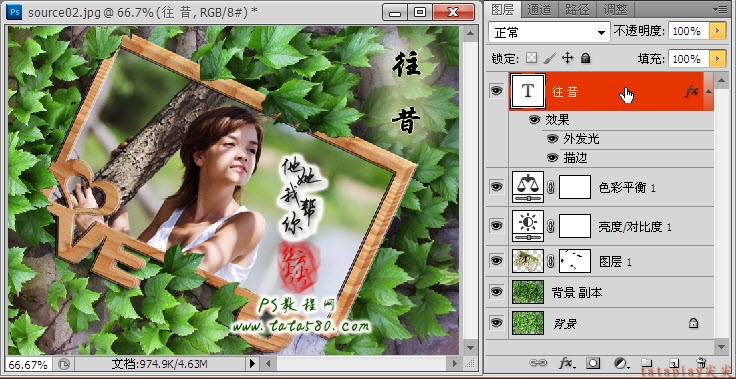The height and width of the screenshot is (379, 736).
Task: Hide the 背景 副本 layer
Action: (496, 292)
